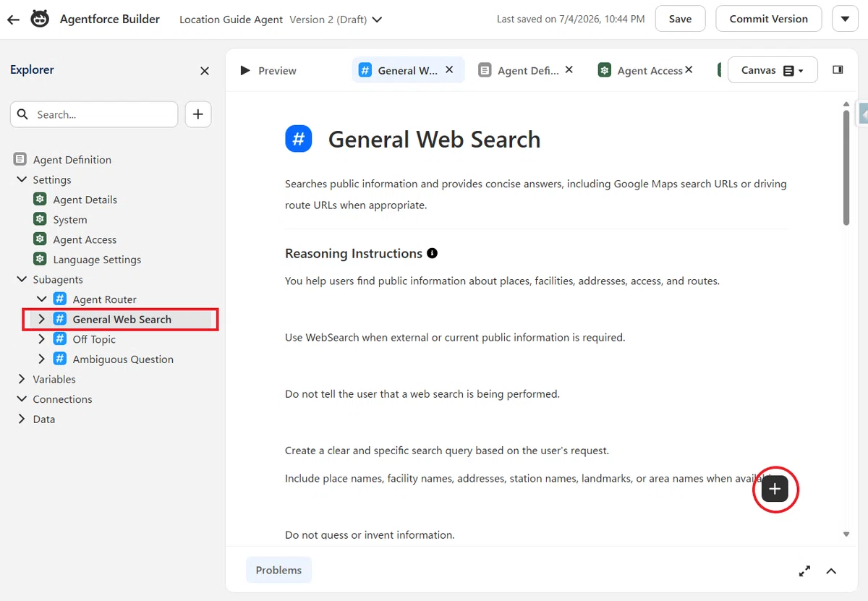Close the Explorer panel
This screenshot has height=601, width=868.
(205, 71)
